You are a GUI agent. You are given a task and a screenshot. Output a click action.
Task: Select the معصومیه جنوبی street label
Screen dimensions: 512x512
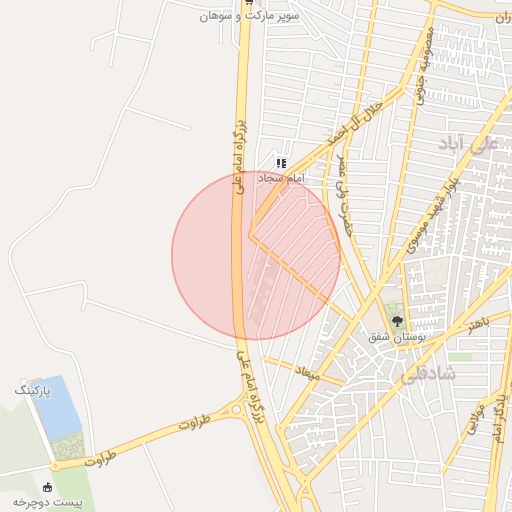coord(425,66)
